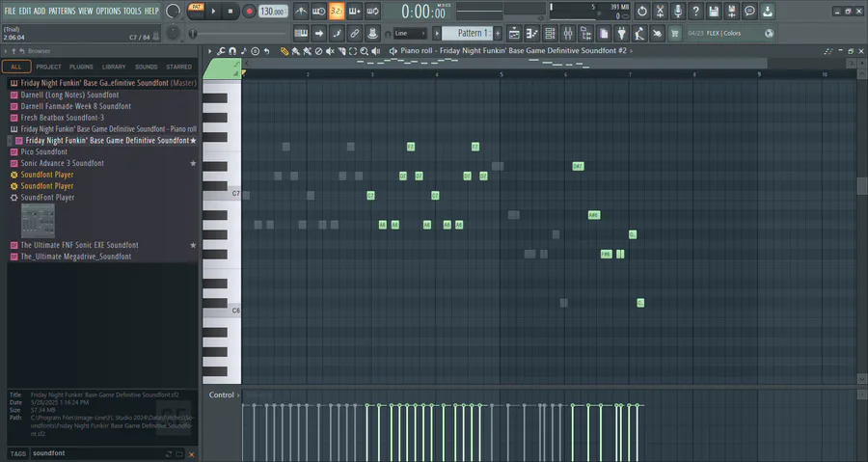Toggle the countdown before recording button
Screen dimensions: 868x462
coord(337,11)
